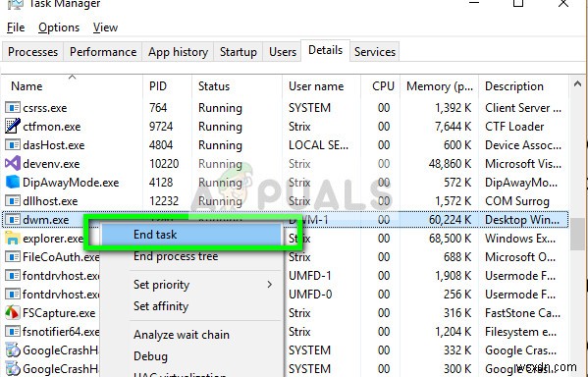The width and height of the screenshot is (588, 377).
Task: Sort by the Name column header
Action: (x=72, y=86)
